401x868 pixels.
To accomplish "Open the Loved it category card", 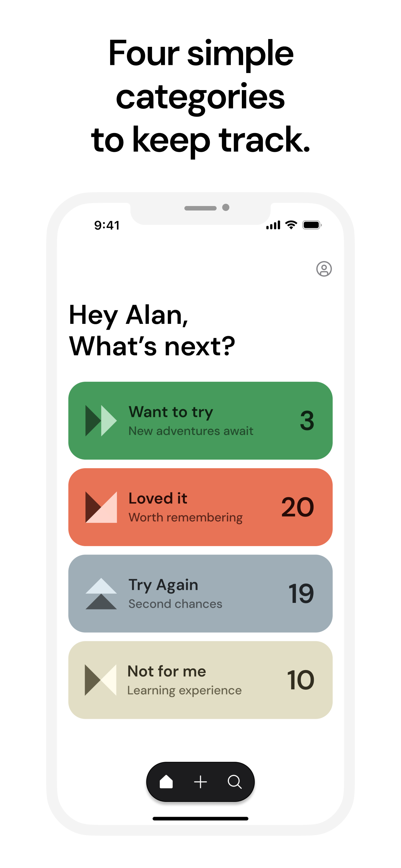I will [200, 507].
